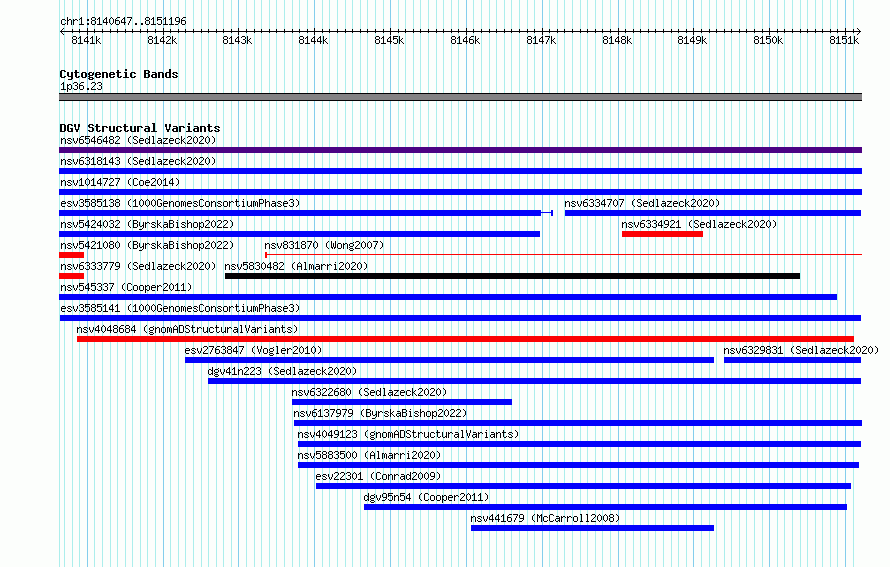This screenshot has height=567, width=890.
Task: Open dgv41n223 (Sedlazeck2020) variant label
Action: pyautogui.click(x=282, y=371)
